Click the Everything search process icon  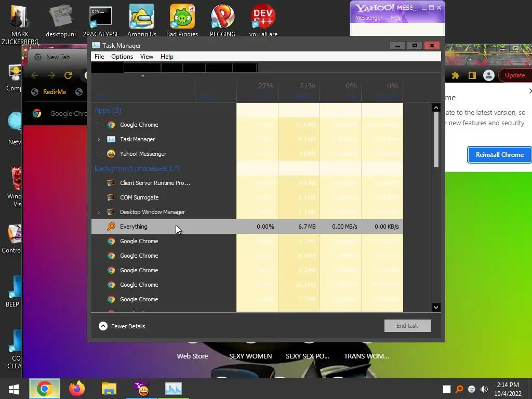coord(111,227)
